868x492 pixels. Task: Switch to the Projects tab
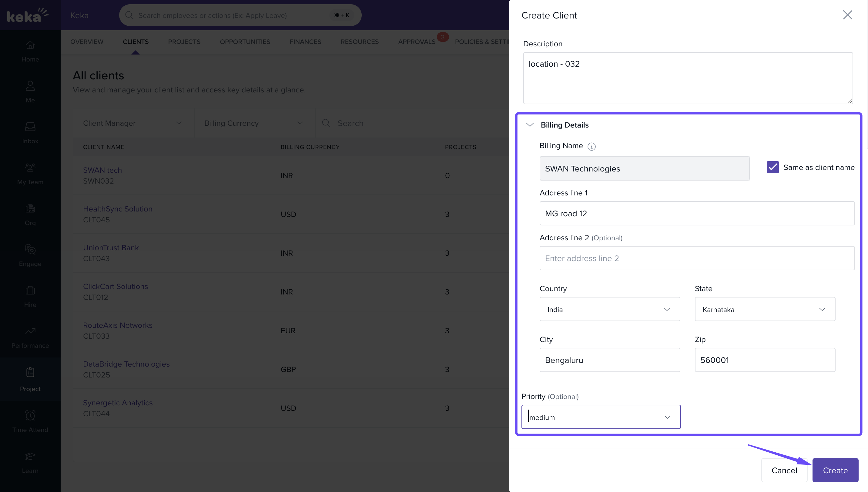coord(184,42)
